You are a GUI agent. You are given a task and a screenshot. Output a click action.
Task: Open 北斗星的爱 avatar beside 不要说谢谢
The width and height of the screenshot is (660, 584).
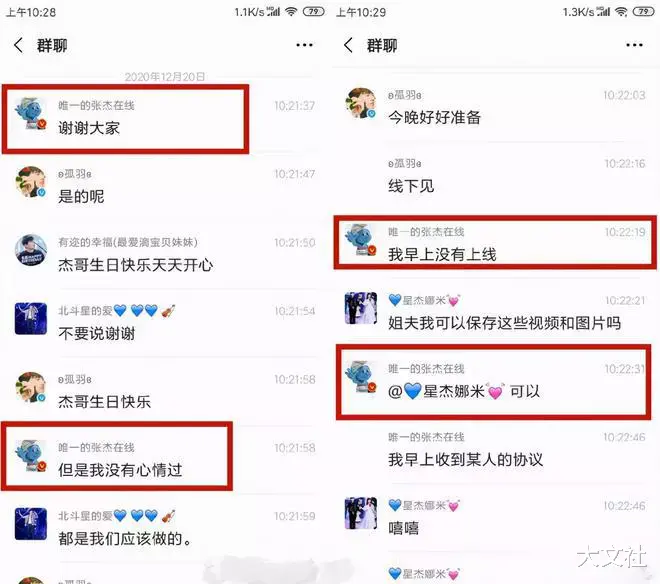pos(30,319)
